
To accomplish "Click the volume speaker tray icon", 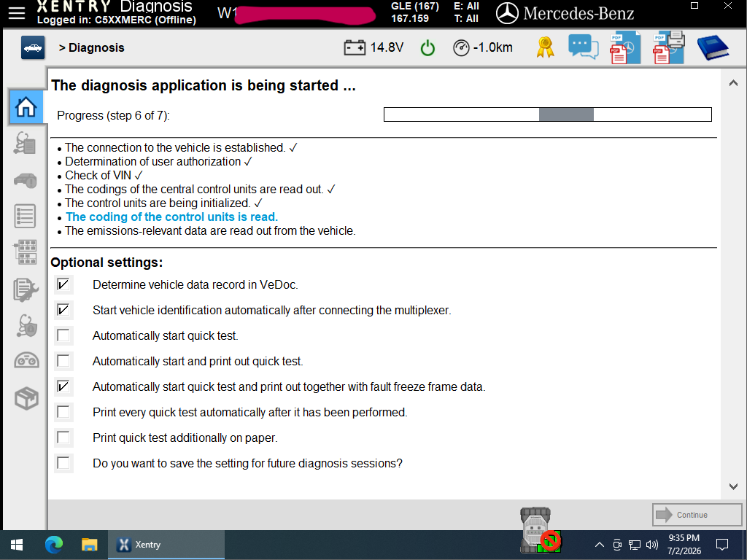I will pos(652,544).
